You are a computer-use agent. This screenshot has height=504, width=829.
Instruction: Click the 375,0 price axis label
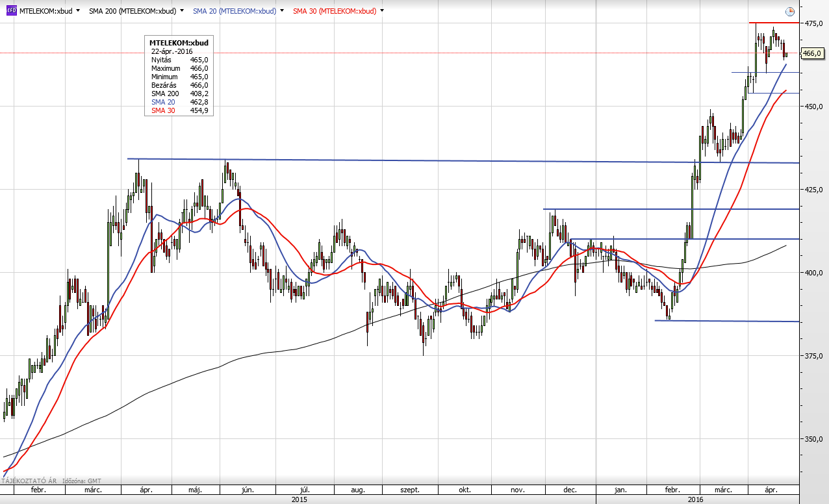814,356
